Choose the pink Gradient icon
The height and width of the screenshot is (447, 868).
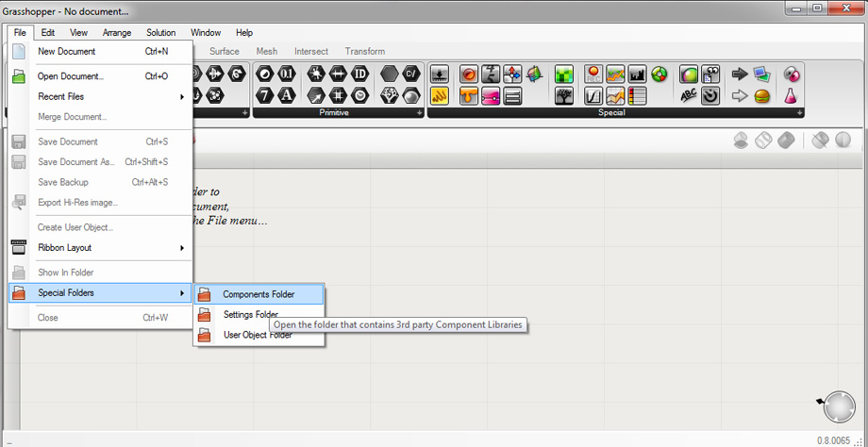[x=491, y=95]
